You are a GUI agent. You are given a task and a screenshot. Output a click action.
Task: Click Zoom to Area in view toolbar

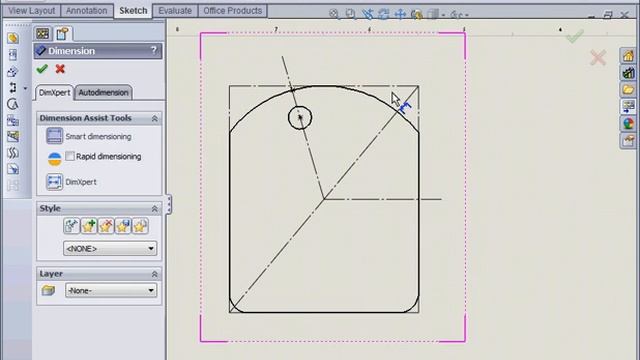tap(351, 14)
